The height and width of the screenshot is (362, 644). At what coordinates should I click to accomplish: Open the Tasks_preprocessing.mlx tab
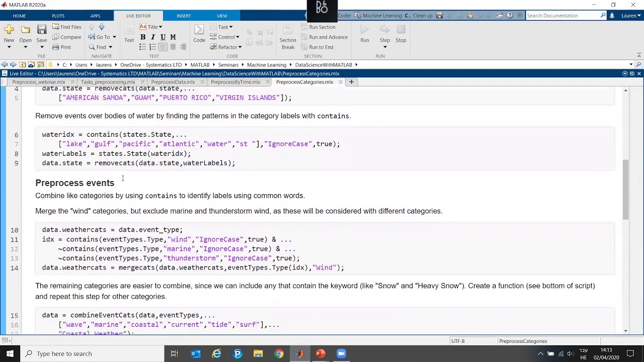(108, 82)
